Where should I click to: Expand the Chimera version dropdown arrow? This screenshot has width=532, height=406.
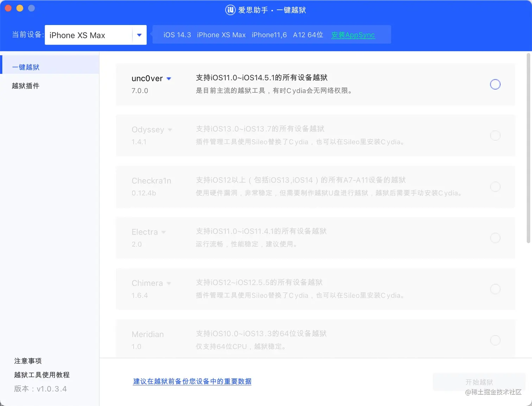click(x=169, y=283)
